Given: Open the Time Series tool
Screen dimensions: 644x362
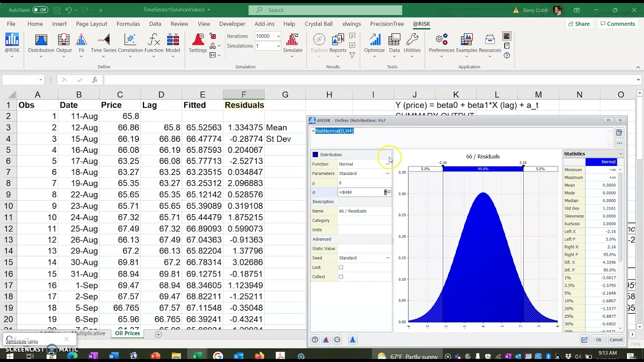Looking at the screenshot, I should [x=103, y=44].
